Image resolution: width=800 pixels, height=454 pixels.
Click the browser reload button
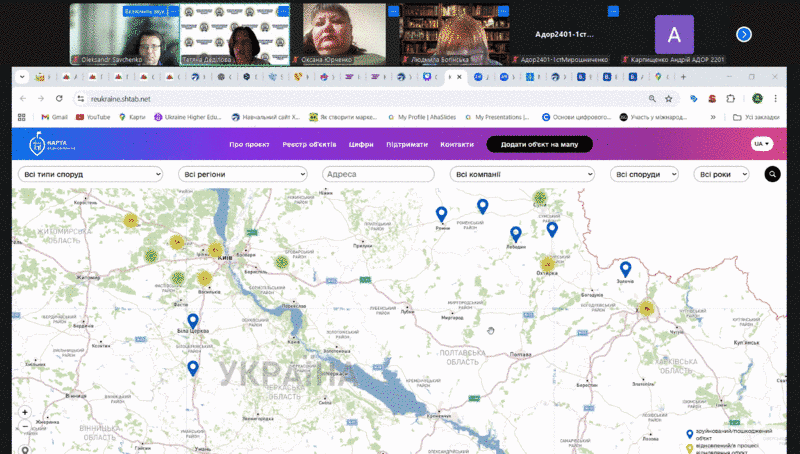[x=59, y=99]
